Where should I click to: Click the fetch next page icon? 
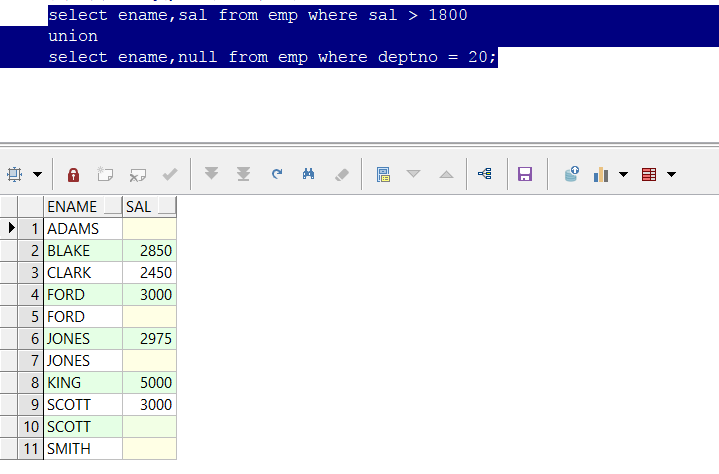(211, 173)
